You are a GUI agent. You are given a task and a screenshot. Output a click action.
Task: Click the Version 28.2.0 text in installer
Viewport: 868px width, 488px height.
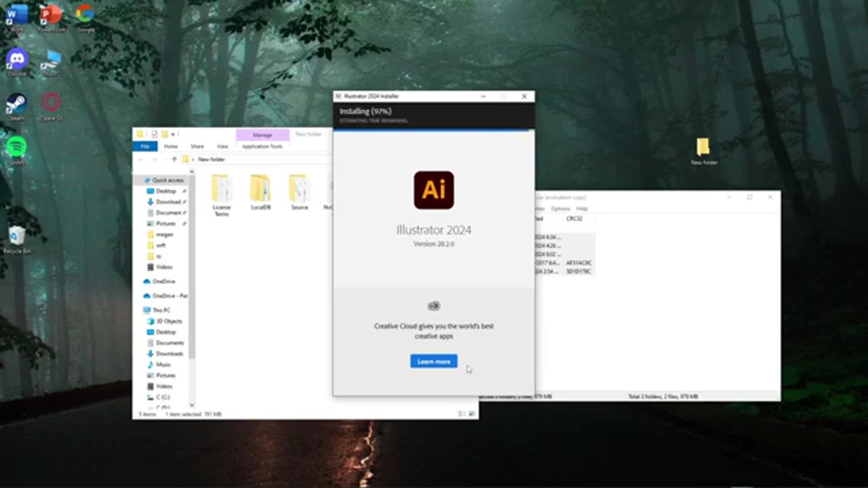434,244
